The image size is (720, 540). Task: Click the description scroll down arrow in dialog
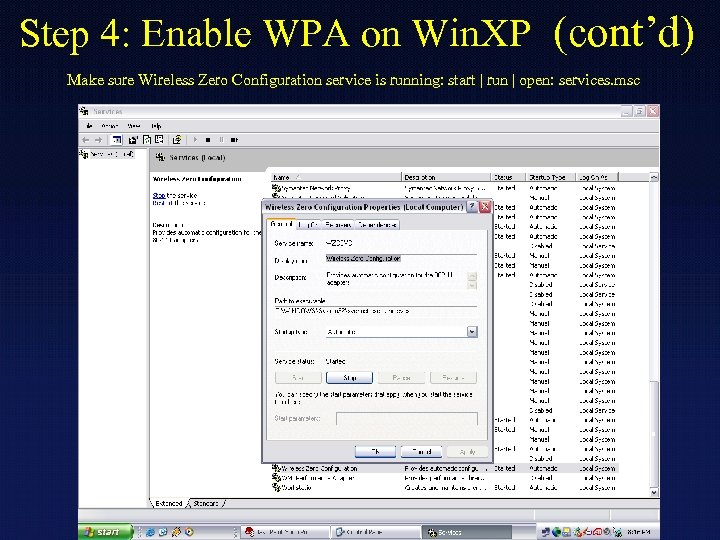(472, 285)
